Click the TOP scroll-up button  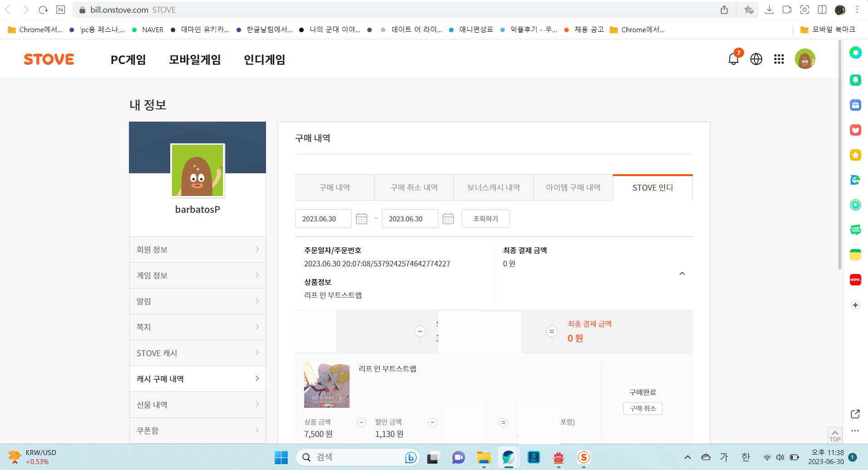click(x=835, y=435)
